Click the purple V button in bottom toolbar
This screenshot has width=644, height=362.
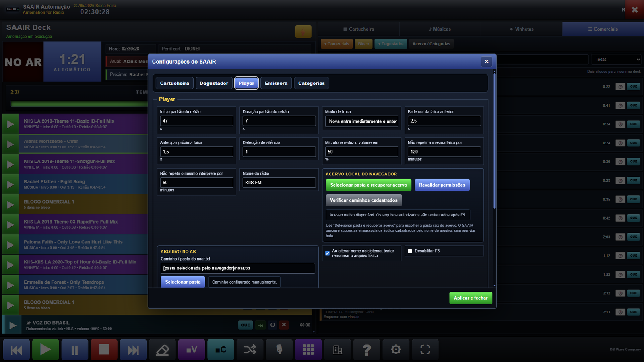coord(192,350)
